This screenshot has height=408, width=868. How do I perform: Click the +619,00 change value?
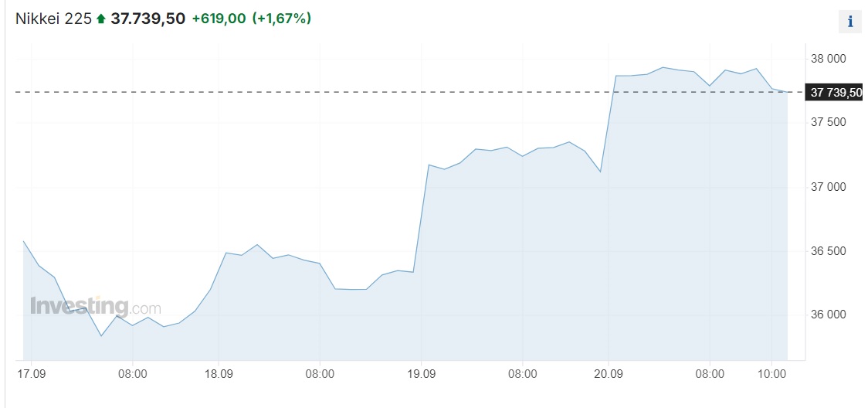219,19
